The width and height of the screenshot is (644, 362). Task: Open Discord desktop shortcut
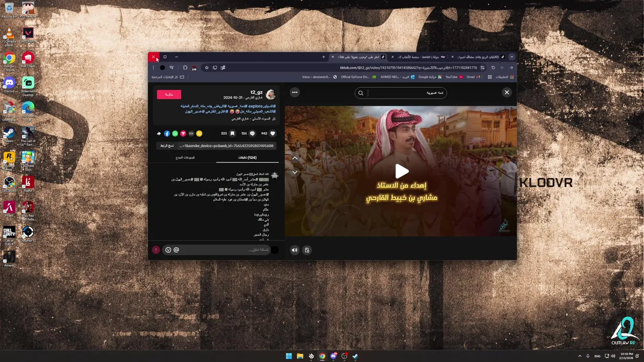(9, 84)
